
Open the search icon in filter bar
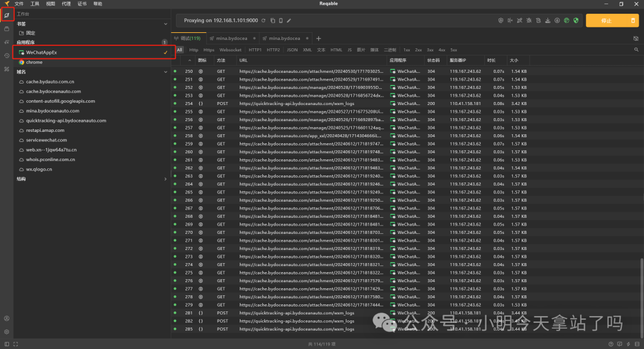636,50
